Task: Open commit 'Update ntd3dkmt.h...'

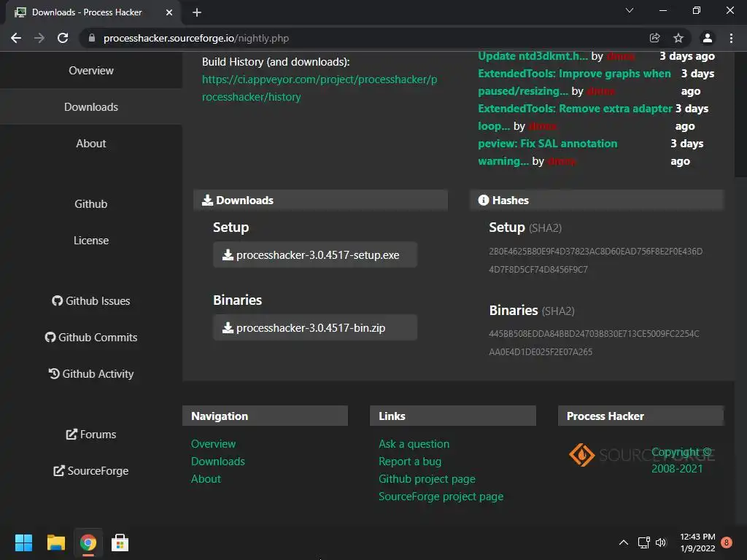Action: (x=533, y=56)
